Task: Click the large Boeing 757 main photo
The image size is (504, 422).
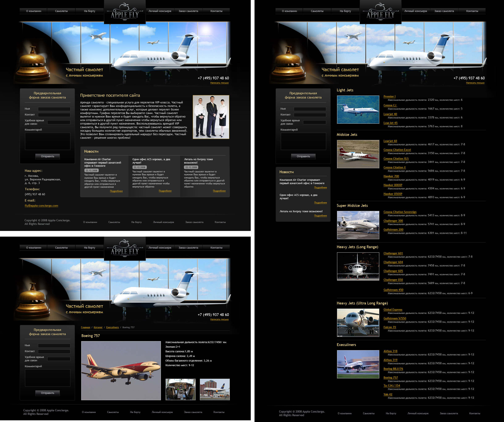Action: tap(121, 370)
